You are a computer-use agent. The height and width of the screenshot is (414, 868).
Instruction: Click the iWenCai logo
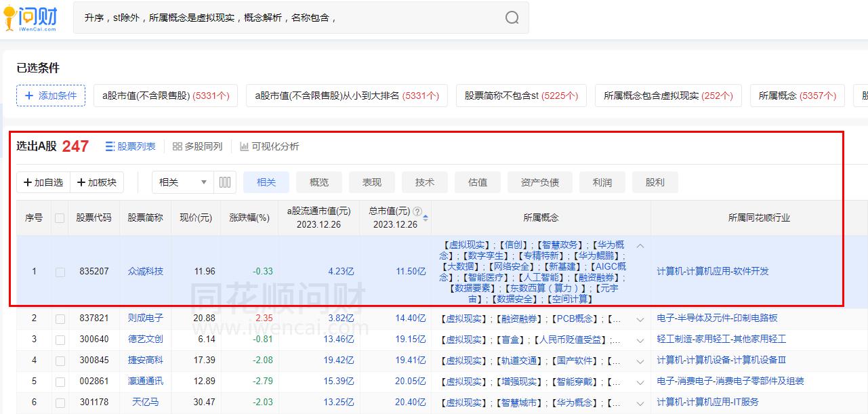point(30,18)
